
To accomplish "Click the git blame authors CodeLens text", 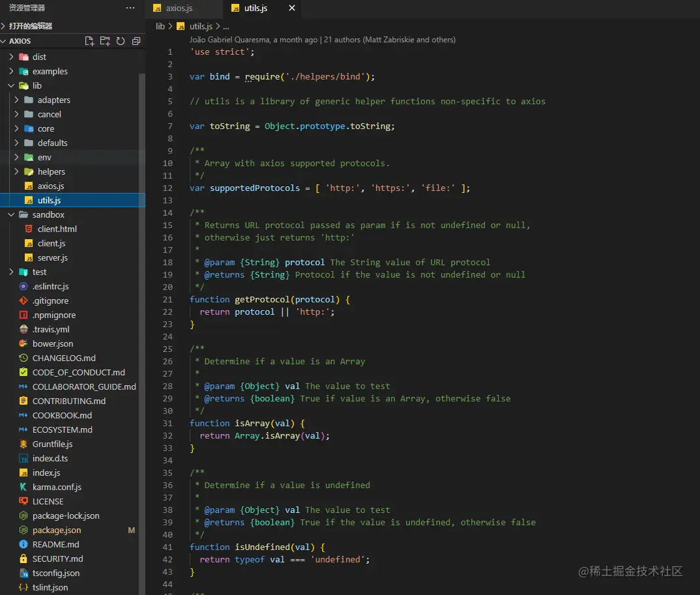I will (x=323, y=39).
